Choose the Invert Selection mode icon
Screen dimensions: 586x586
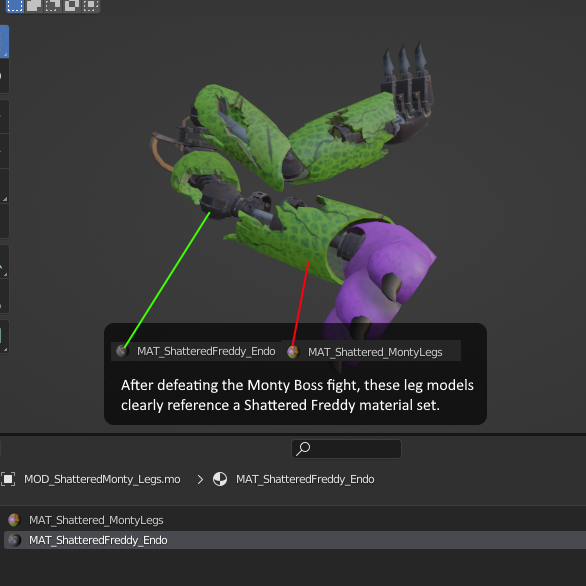pos(71,5)
